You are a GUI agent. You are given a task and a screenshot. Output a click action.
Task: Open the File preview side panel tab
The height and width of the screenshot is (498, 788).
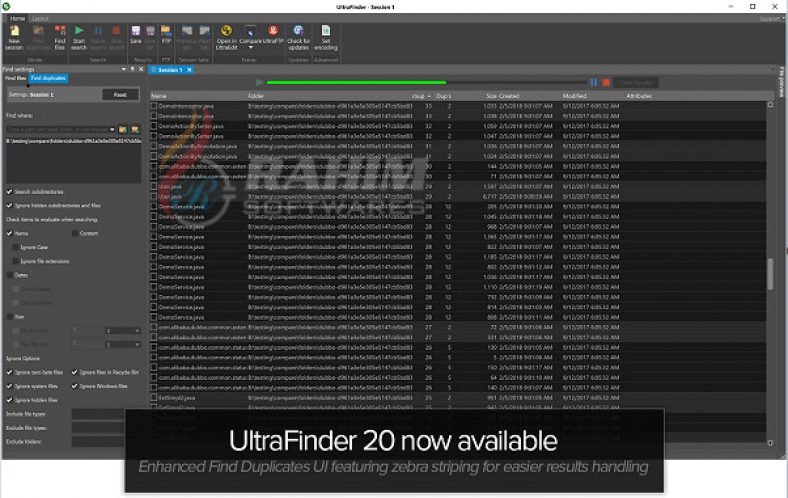coord(781,82)
